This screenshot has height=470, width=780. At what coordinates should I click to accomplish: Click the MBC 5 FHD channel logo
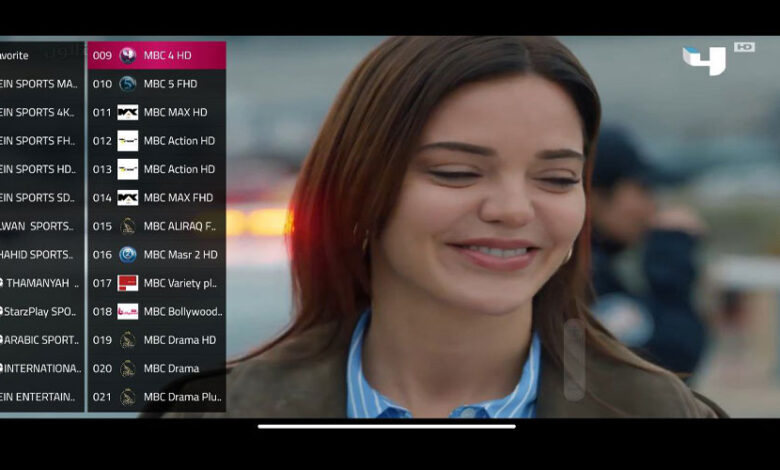pyautogui.click(x=128, y=84)
